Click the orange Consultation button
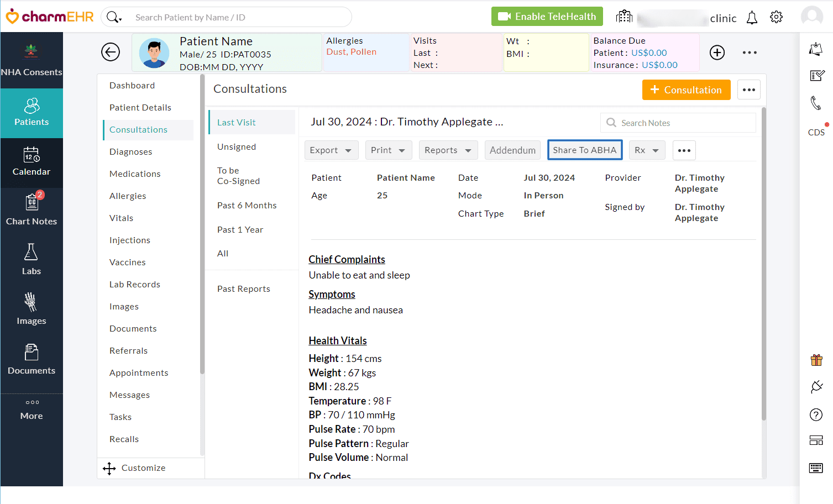The width and height of the screenshot is (833, 504). coord(686,90)
